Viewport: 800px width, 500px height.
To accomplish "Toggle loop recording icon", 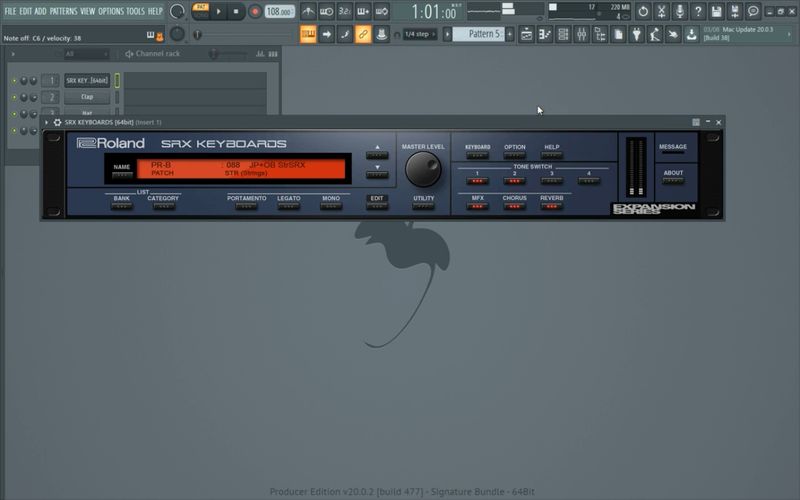I will click(x=382, y=11).
